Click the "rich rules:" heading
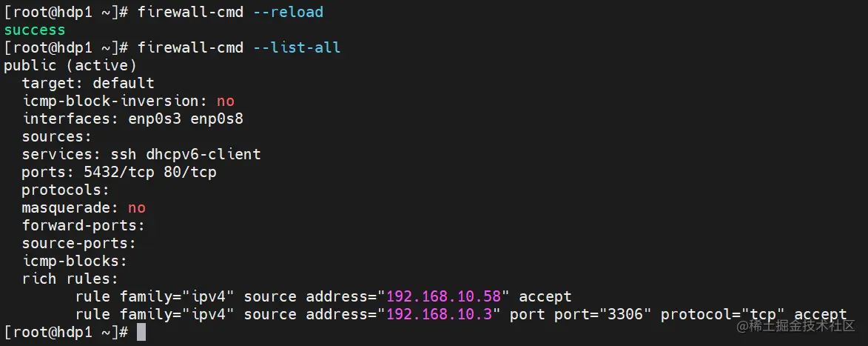The width and height of the screenshot is (868, 346). point(70,279)
